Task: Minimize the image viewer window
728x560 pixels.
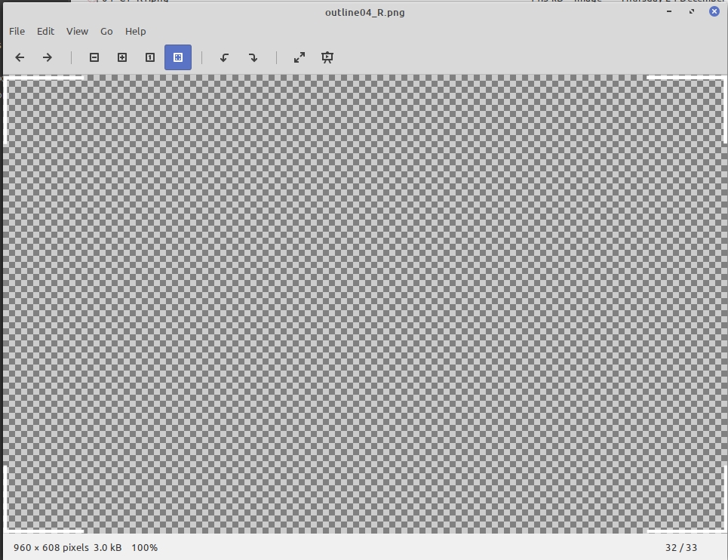Action: pos(670,11)
